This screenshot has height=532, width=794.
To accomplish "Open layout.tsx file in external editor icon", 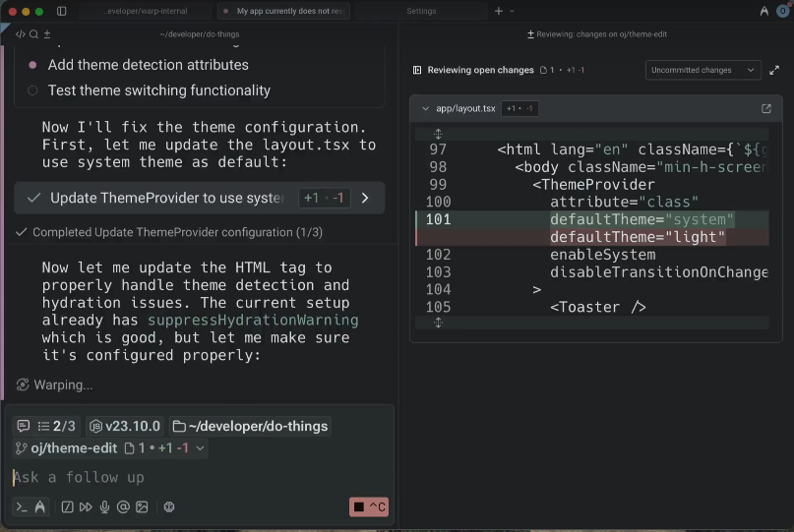I will pyautogui.click(x=766, y=108).
